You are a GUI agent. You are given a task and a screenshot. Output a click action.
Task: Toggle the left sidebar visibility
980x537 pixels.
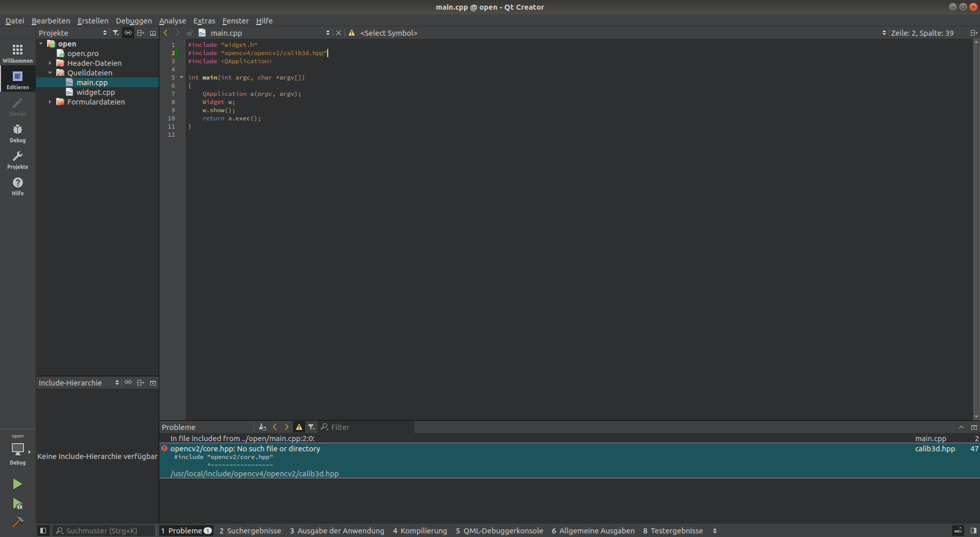[43, 530]
